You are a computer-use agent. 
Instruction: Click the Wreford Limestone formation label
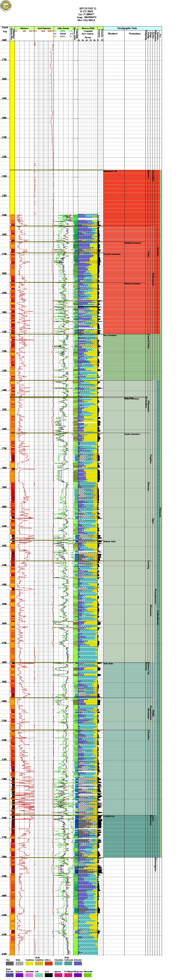[132, 283]
